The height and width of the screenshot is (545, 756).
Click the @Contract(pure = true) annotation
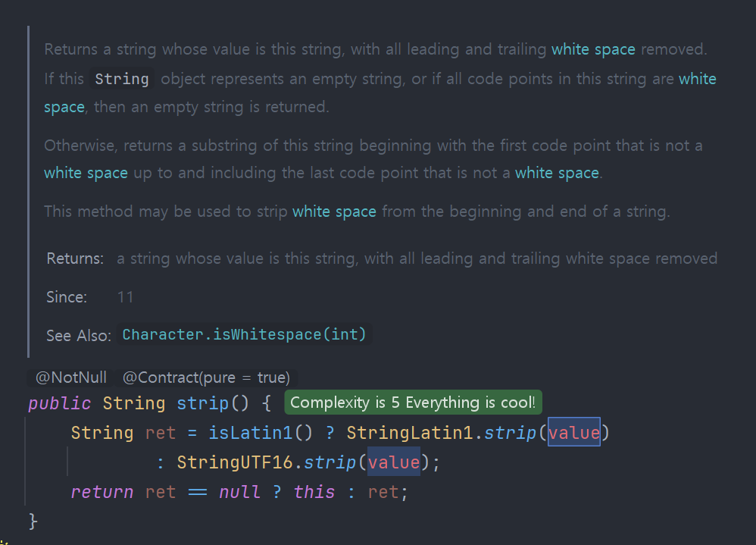pyautogui.click(x=206, y=377)
